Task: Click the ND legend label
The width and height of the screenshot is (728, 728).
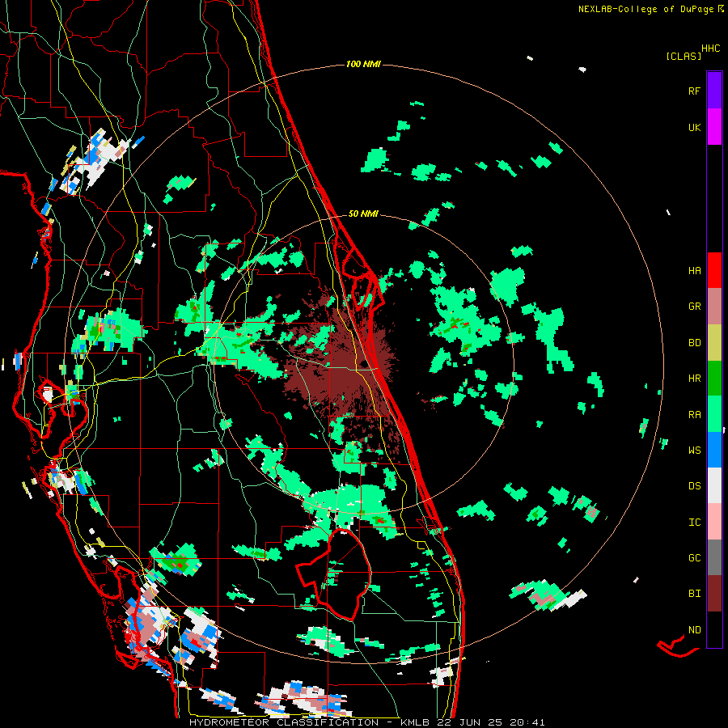Action: click(694, 629)
